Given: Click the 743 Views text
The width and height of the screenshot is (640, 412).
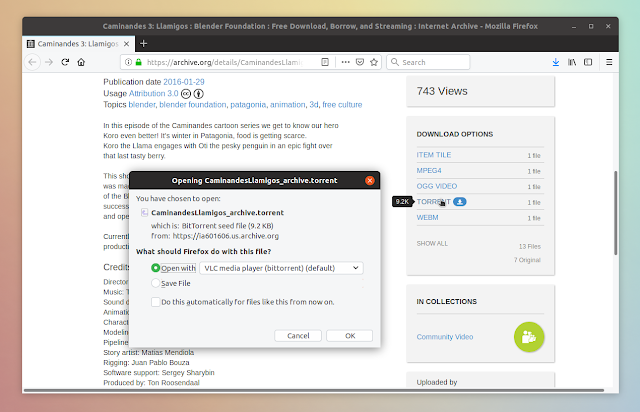Looking at the screenshot, I should point(442,91).
